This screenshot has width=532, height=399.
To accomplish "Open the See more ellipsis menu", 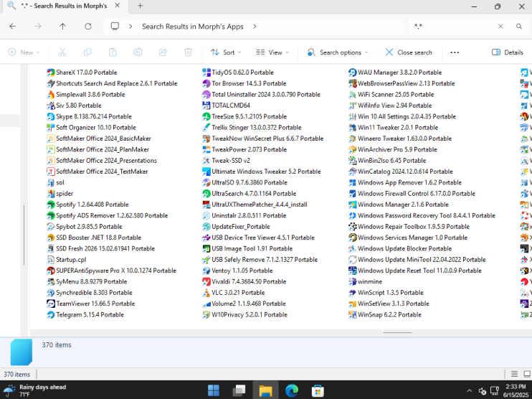I will pyautogui.click(x=455, y=52).
